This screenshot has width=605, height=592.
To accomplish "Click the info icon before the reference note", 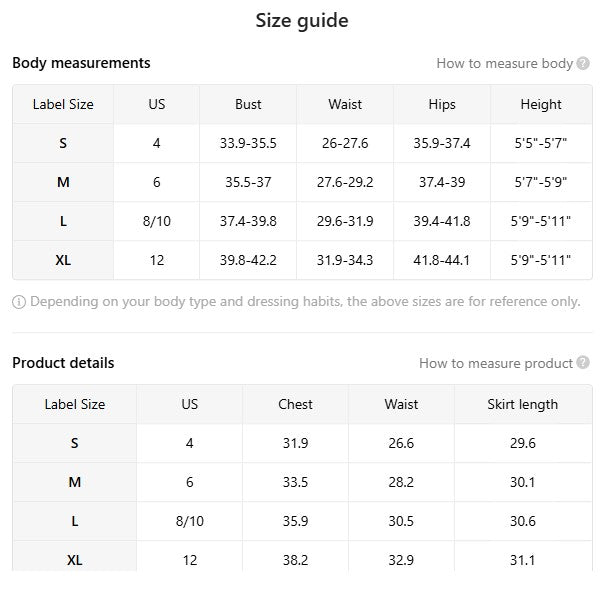I will [19, 302].
